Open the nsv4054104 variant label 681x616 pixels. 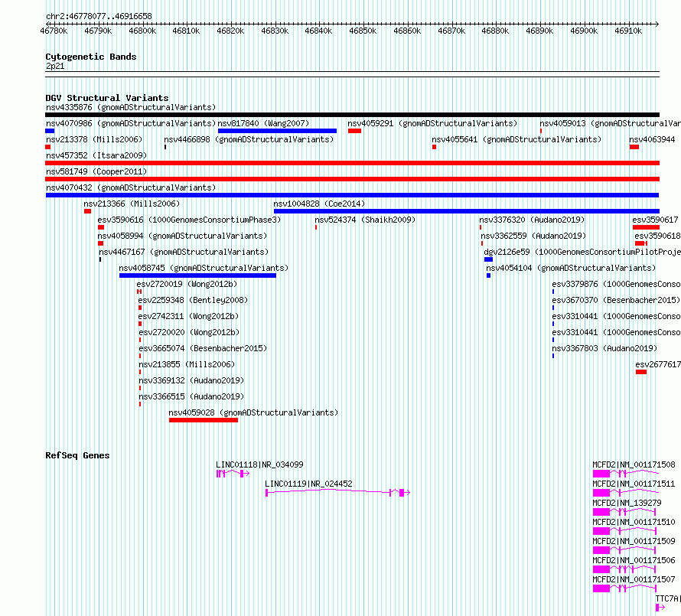(571, 268)
